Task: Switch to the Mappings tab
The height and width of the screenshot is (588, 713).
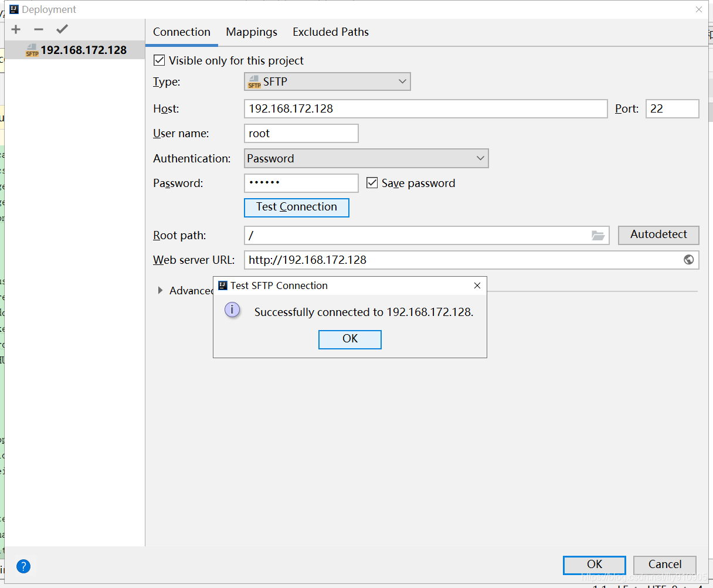Action: pos(252,32)
